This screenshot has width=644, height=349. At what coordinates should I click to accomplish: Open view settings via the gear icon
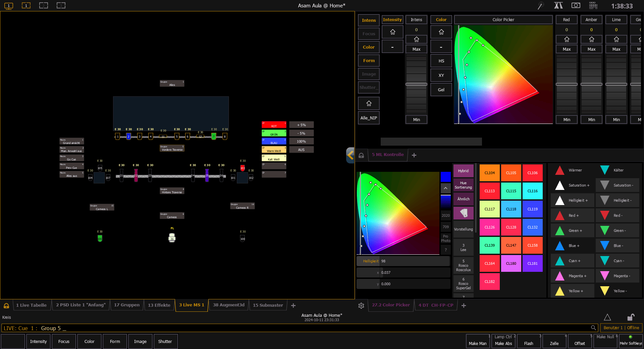tap(361, 306)
